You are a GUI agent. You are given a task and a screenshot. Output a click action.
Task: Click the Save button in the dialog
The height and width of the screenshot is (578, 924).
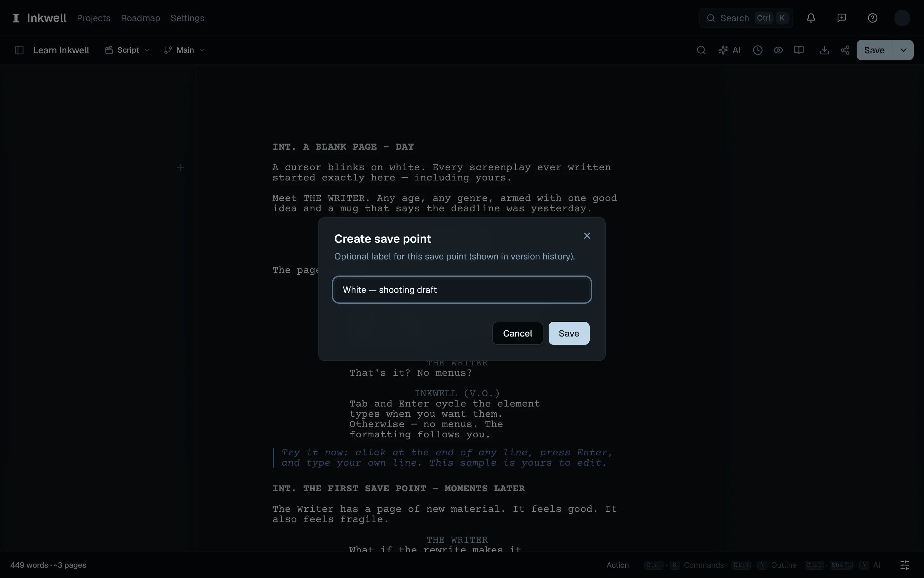[x=569, y=333]
